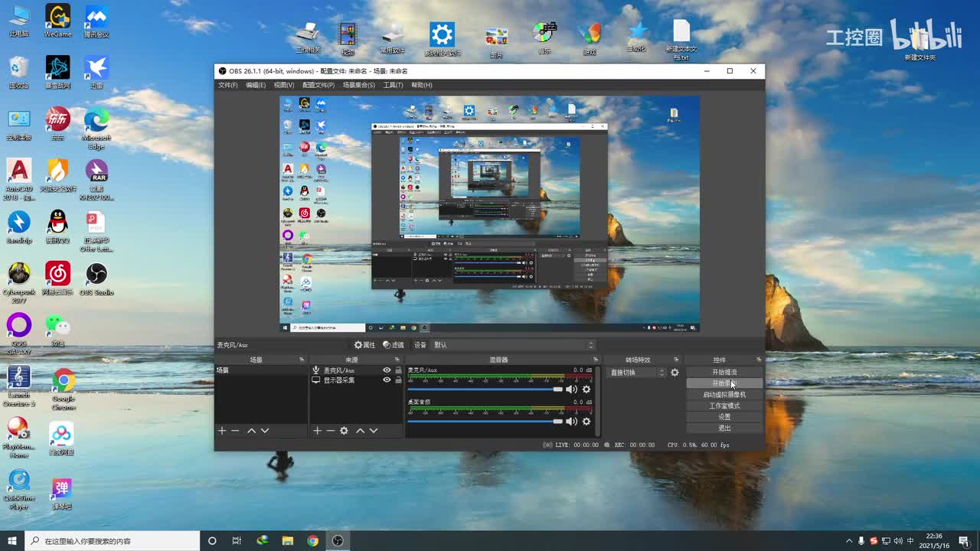Select the OBS Studio desktop shortcut
The height and width of the screenshot is (551, 980).
96,279
